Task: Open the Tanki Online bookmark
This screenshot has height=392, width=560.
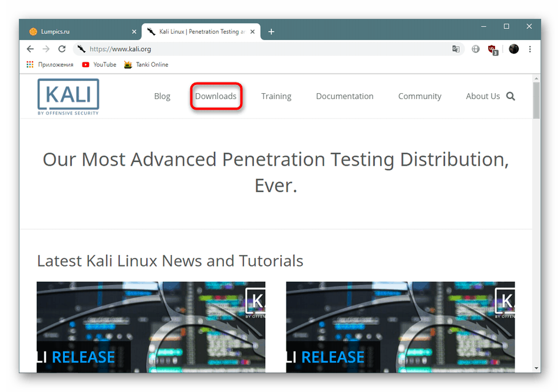Action: coord(146,65)
